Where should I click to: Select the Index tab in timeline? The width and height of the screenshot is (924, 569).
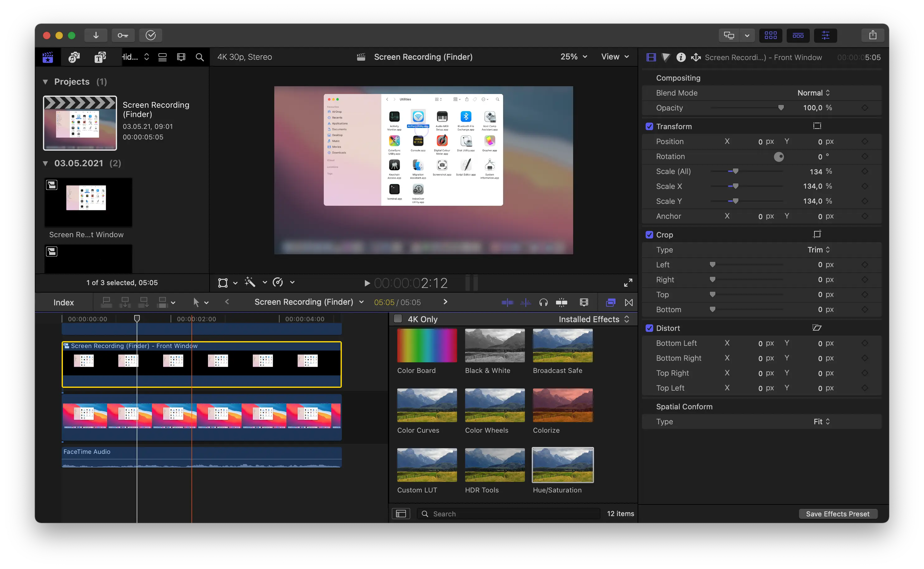coord(64,302)
